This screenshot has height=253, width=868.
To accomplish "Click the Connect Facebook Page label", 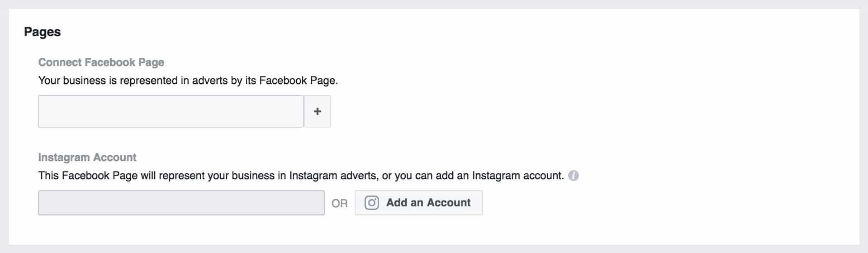I will (101, 62).
